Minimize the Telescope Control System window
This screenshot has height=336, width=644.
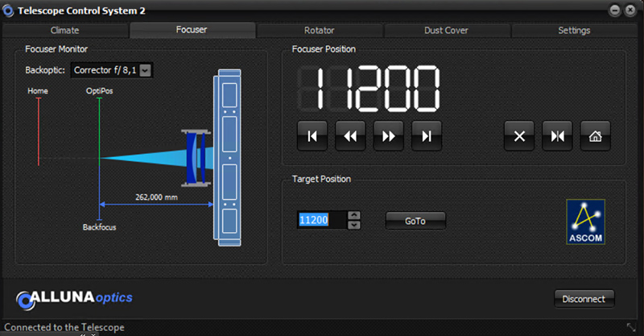pyautogui.click(x=615, y=10)
